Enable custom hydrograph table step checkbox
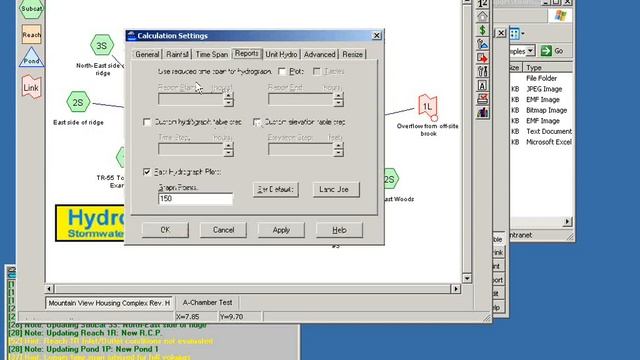 point(147,122)
